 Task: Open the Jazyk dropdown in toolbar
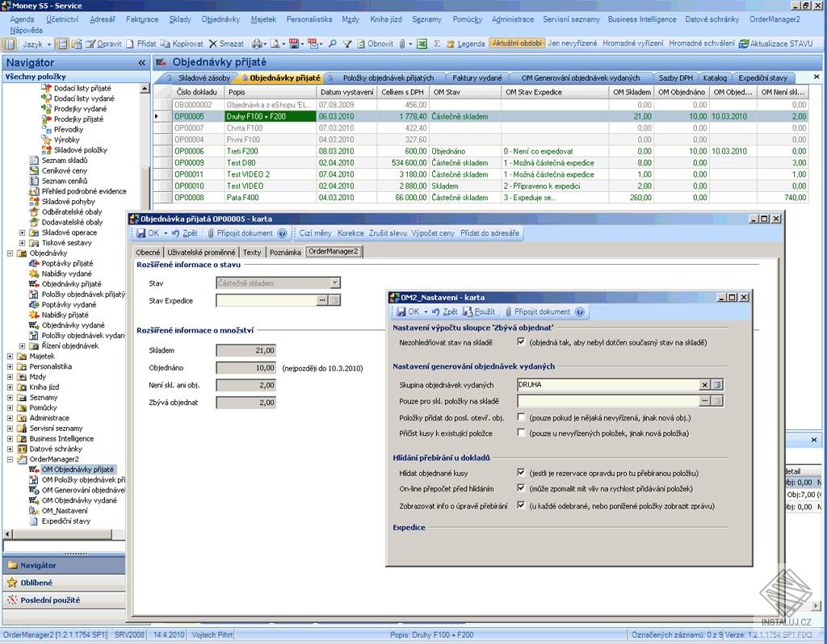[36, 44]
